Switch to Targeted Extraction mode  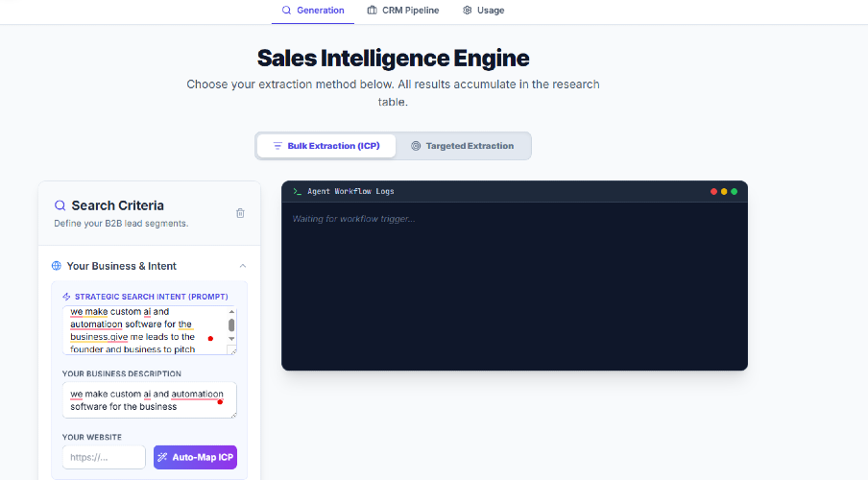(x=462, y=146)
